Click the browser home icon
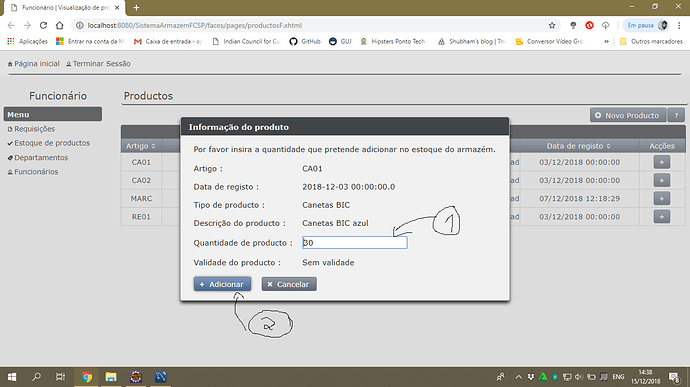The height and width of the screenshot is (387, 690). coord(59,26)
